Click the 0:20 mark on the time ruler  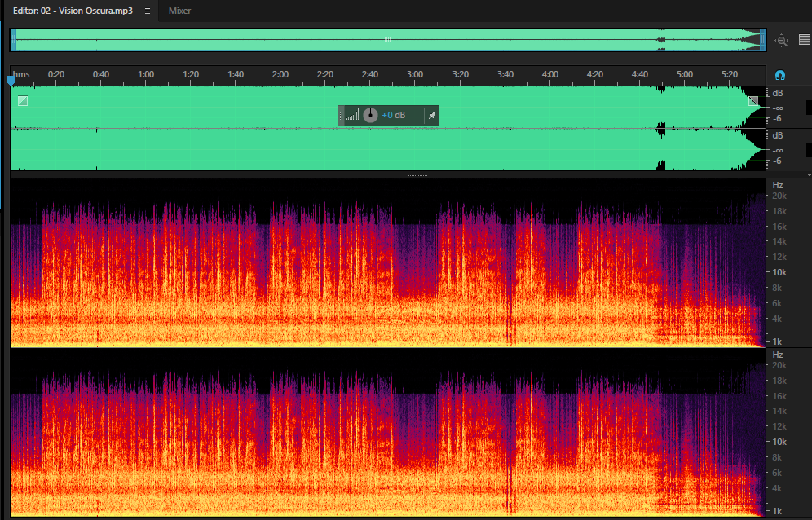pos(56,75)
